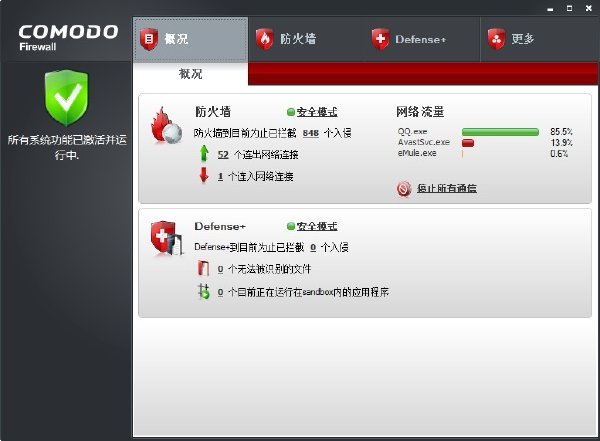
Task: Click the 停止所有通信 stop traffic link
Action: [x=447, y=188]
